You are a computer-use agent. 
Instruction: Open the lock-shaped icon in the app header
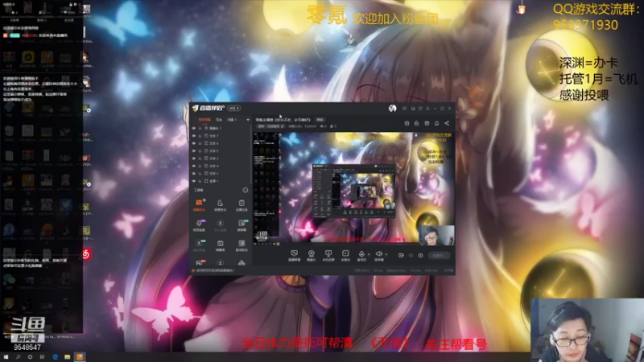point(416,123)
